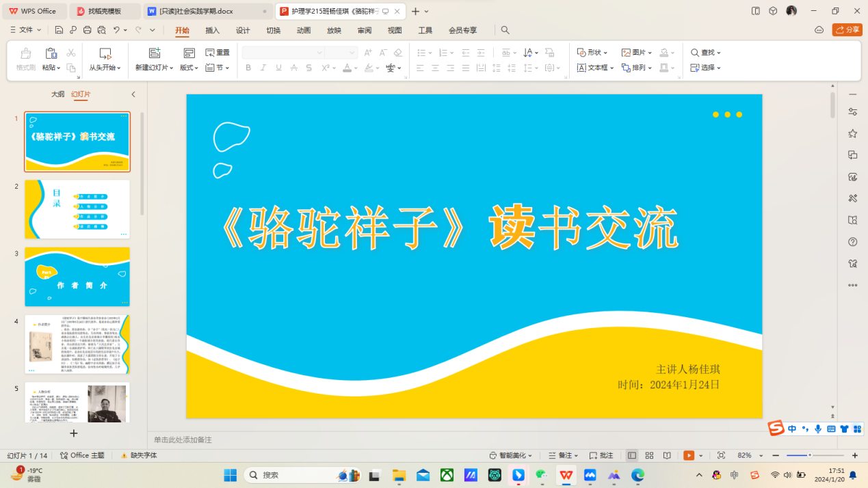Toggle the 备注 notes pane button

click(x=563, y=455)
